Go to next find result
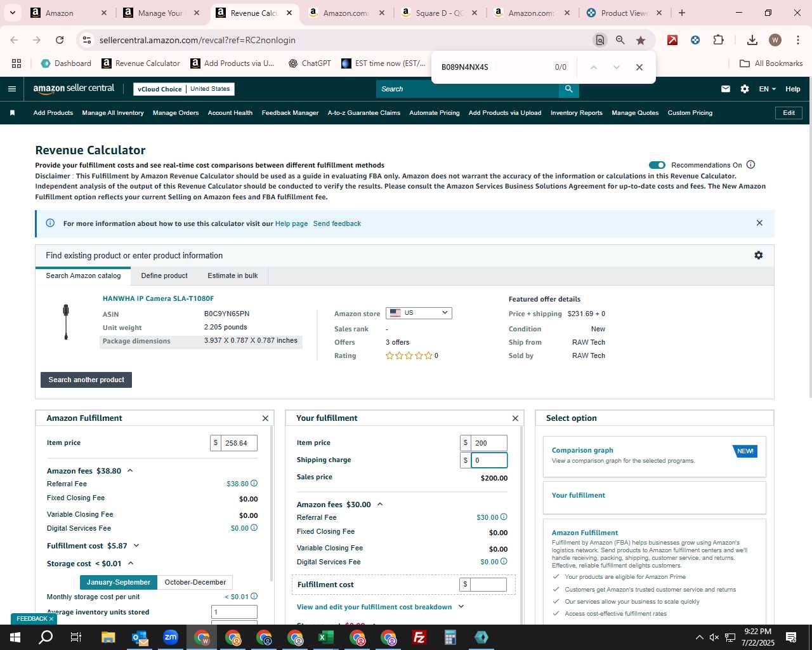The width and height of the screenshot is (812, 650). point(617,67)
